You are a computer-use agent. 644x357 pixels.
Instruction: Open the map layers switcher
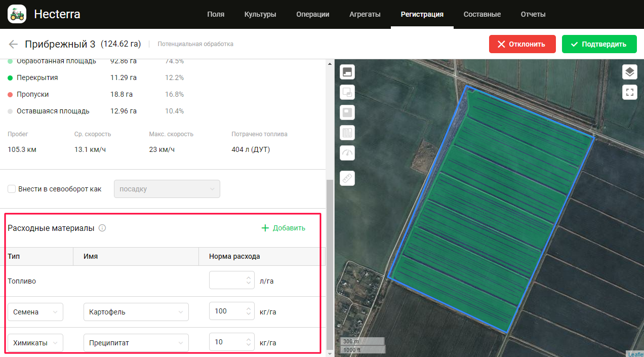coord(629,72)
